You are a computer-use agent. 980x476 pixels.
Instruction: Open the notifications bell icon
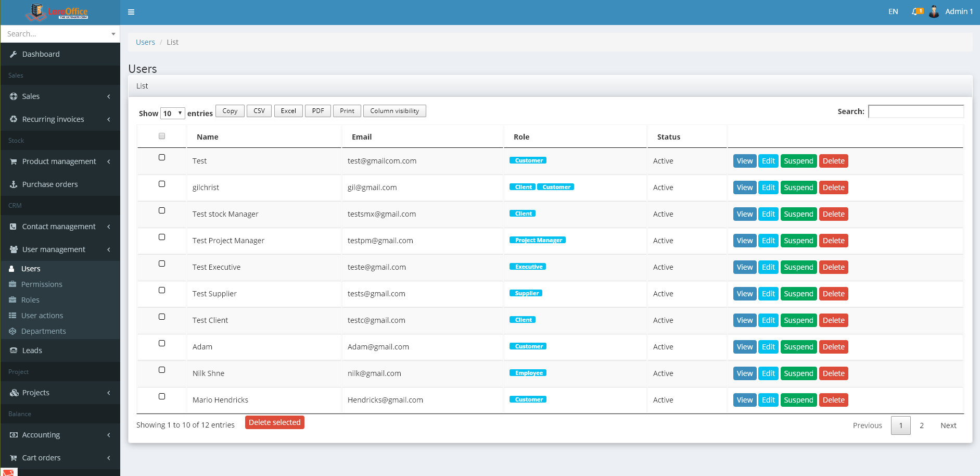pyautogui.click(x=915, y=11)
